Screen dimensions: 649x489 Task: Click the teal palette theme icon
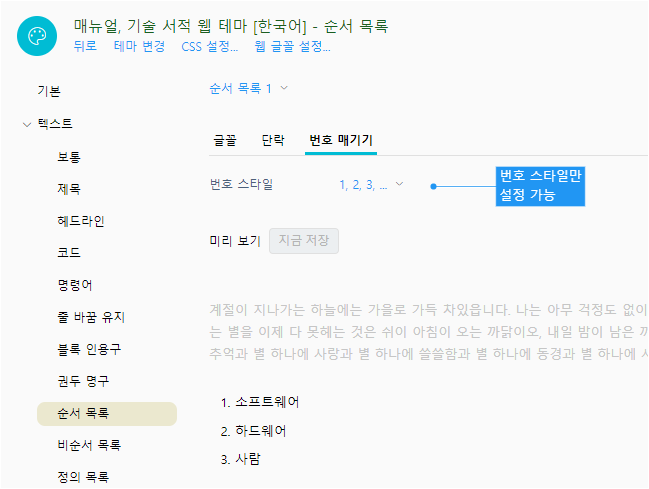click(x=37, y=36)
